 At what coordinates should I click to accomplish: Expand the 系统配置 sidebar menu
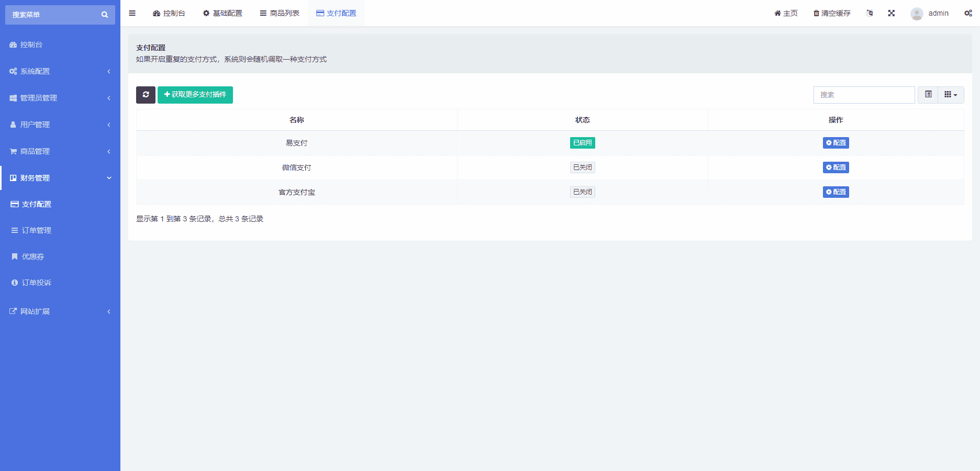click(60, 71)
